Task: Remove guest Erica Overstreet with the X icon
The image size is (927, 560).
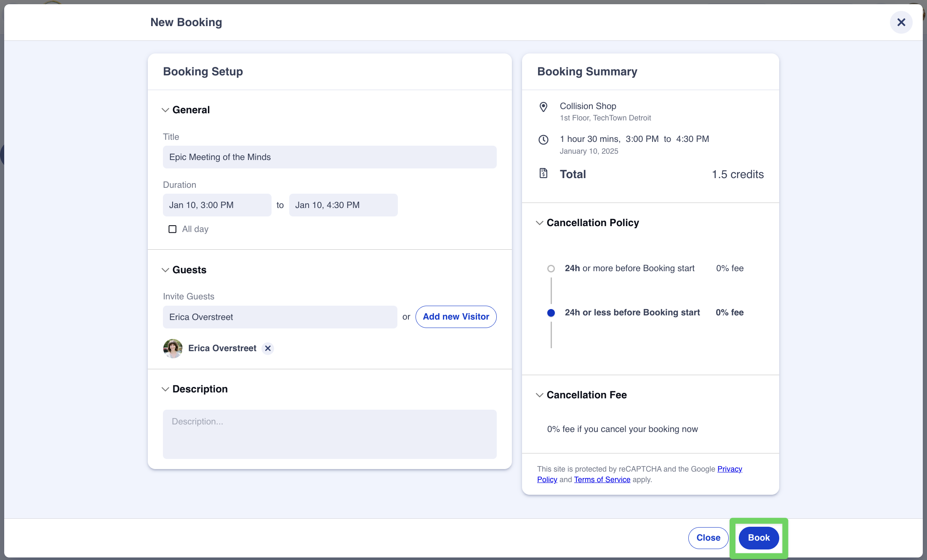Action: 268,348
